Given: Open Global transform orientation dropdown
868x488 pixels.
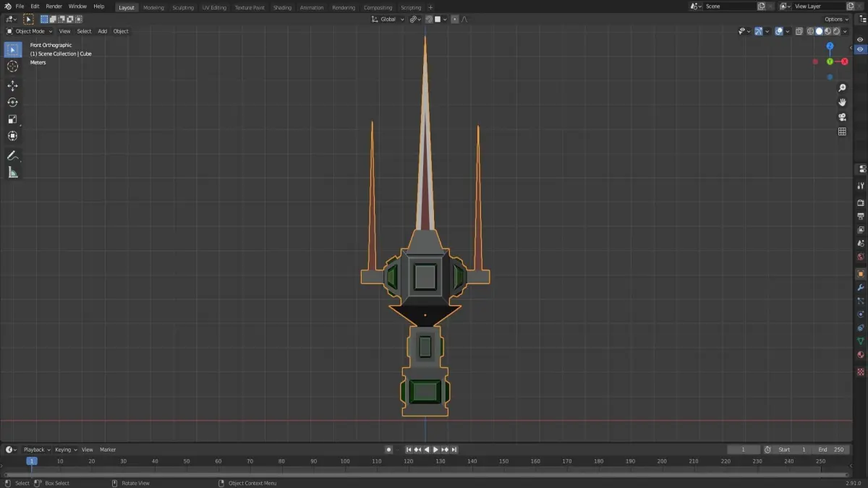Looking at the screenshot, I should point(388,20).
